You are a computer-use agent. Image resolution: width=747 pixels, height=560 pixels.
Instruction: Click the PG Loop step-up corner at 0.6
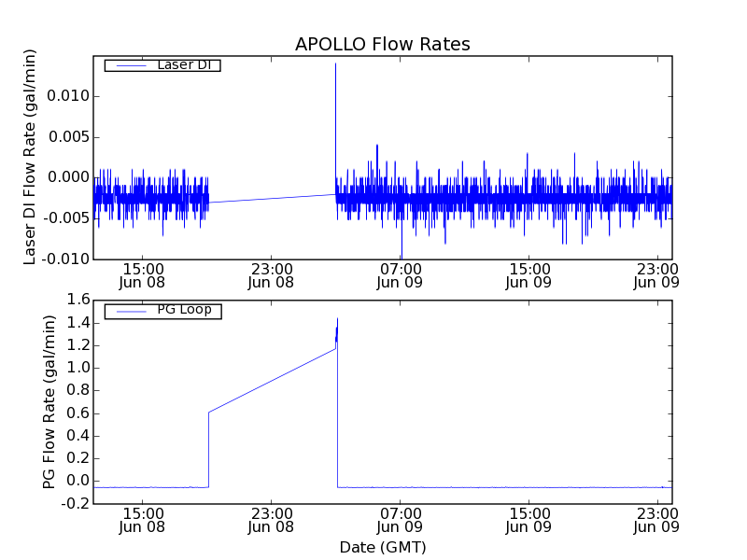pos(208,413)
